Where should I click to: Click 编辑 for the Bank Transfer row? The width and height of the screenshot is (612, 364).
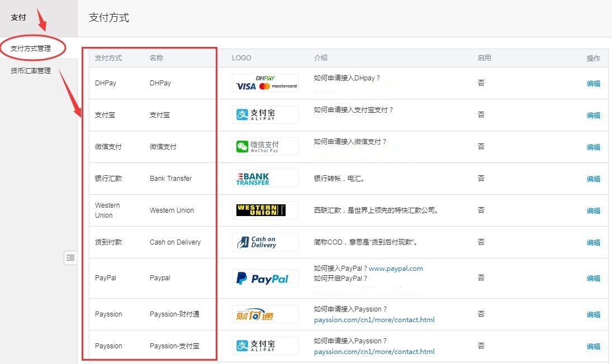(x=593, y=179)
